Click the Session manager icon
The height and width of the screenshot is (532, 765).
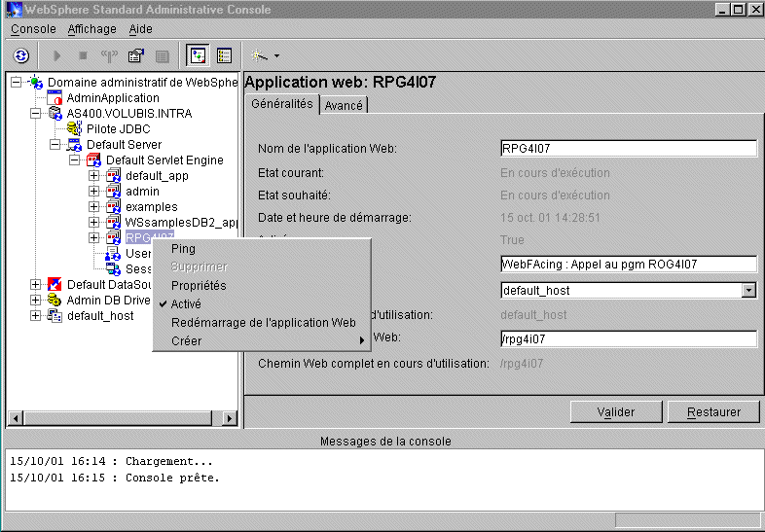pyautogui.click(x=113, y=268)
